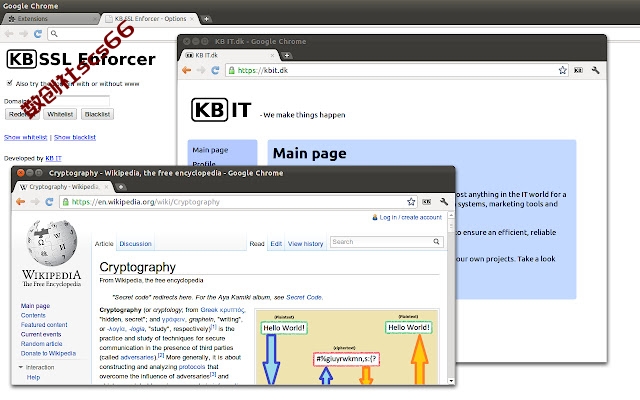Click Wikipedia scrollbar up arrow

451,215
